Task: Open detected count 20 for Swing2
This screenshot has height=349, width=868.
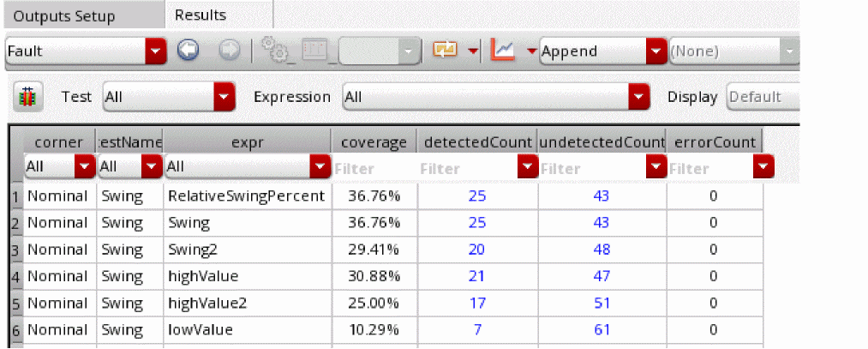Action: tap(476, 250)
